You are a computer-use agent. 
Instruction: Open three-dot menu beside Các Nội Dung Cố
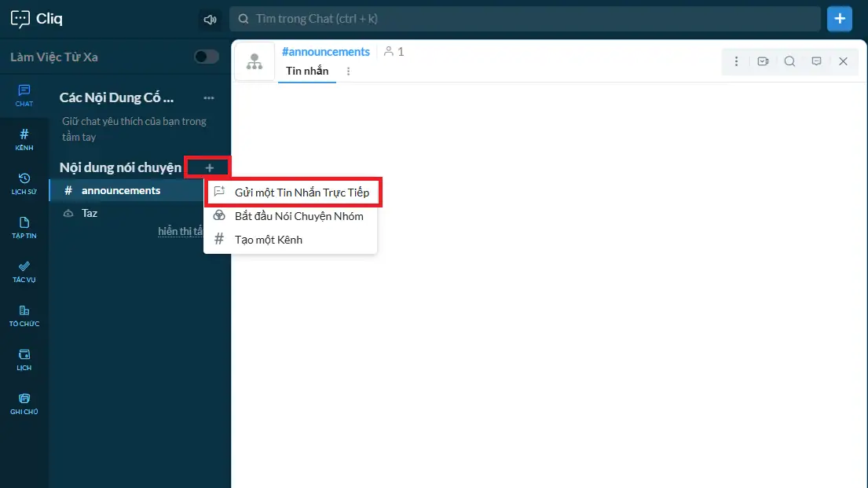209,98
